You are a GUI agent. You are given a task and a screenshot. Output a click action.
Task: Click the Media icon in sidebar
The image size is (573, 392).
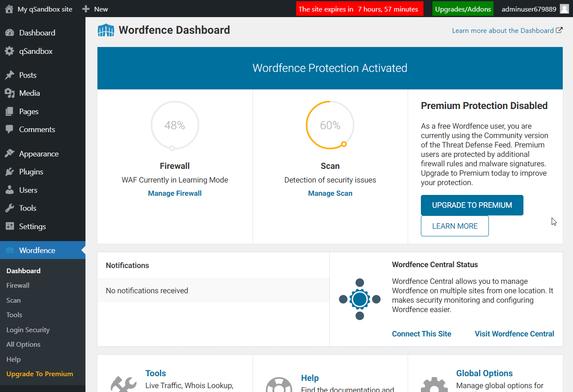(x=9, y=93)
